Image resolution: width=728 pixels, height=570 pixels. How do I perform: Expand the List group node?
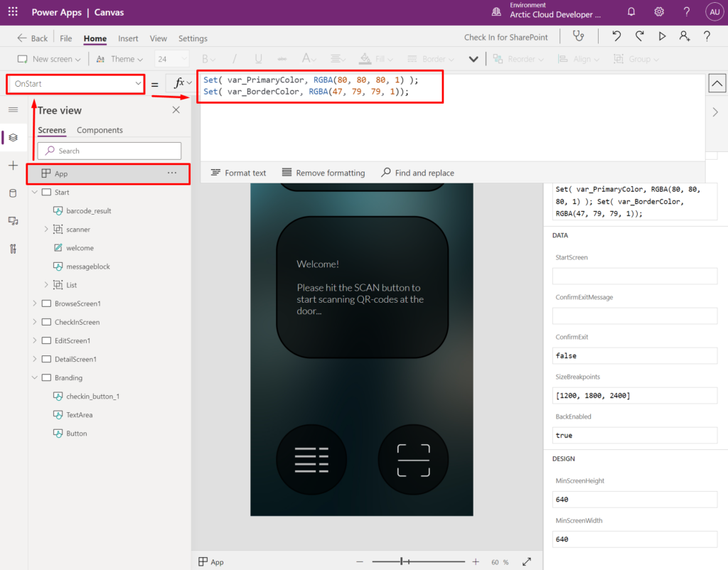coord(46,284)
